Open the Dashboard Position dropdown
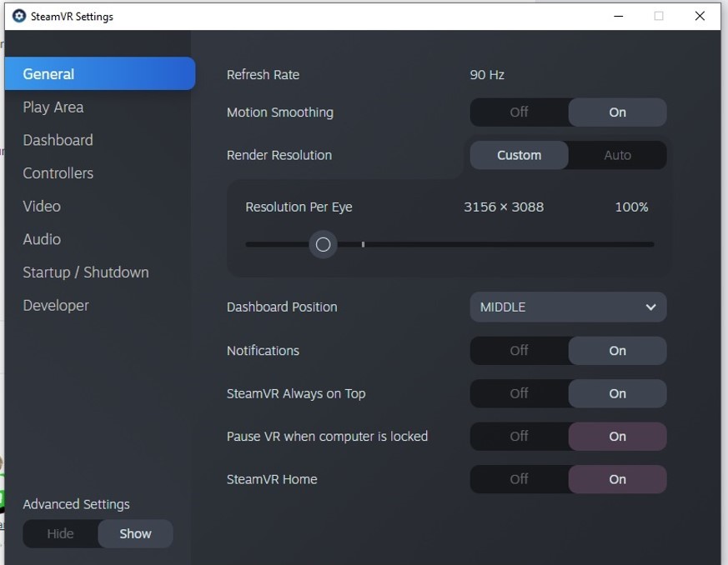This screenshot has height=565, width=728. point(568,307)
